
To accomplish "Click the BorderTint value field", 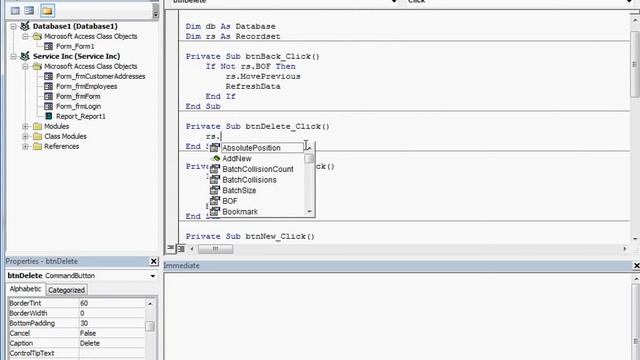I will 112,303.
